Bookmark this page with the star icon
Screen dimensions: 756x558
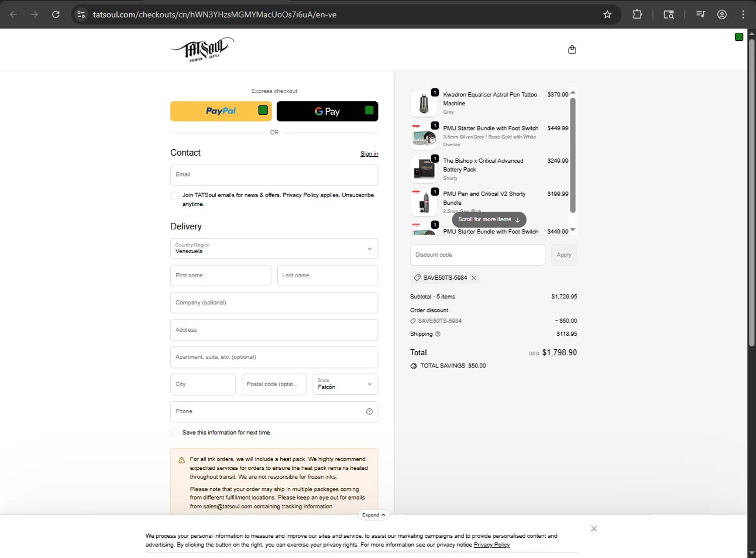click(x=607, y=15)
